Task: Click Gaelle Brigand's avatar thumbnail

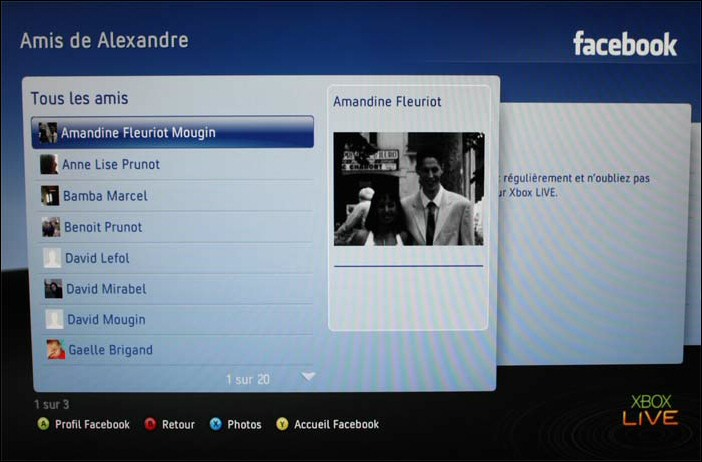Action: [x=56, y=350]
